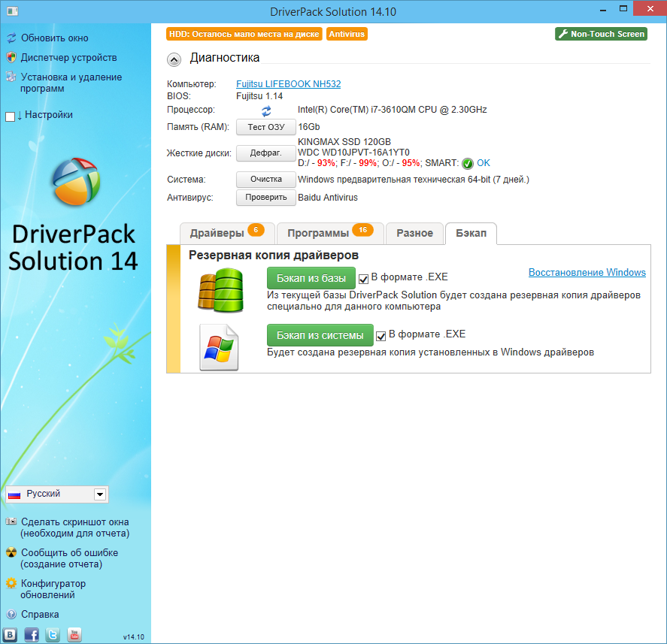
Task: Enable the Настройки checkbox
Action: pos(9,115)
